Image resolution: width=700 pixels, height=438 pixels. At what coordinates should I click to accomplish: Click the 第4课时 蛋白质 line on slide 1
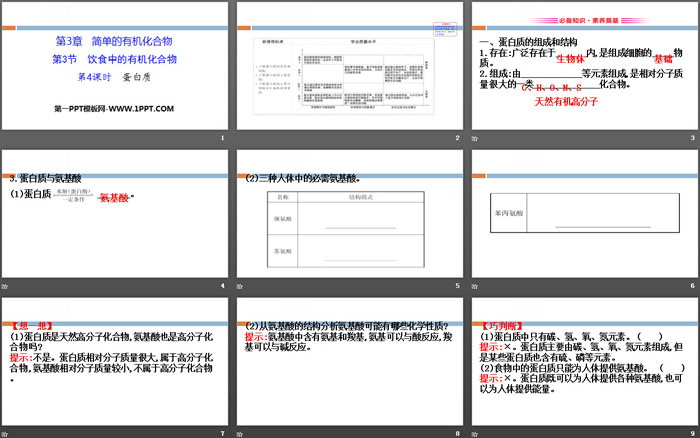coord(114,77)
